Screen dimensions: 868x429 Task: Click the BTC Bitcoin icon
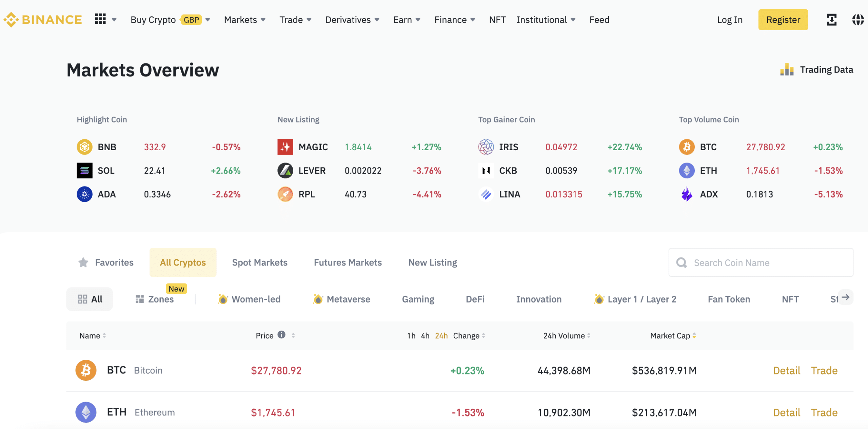click(x=86, y=370)
